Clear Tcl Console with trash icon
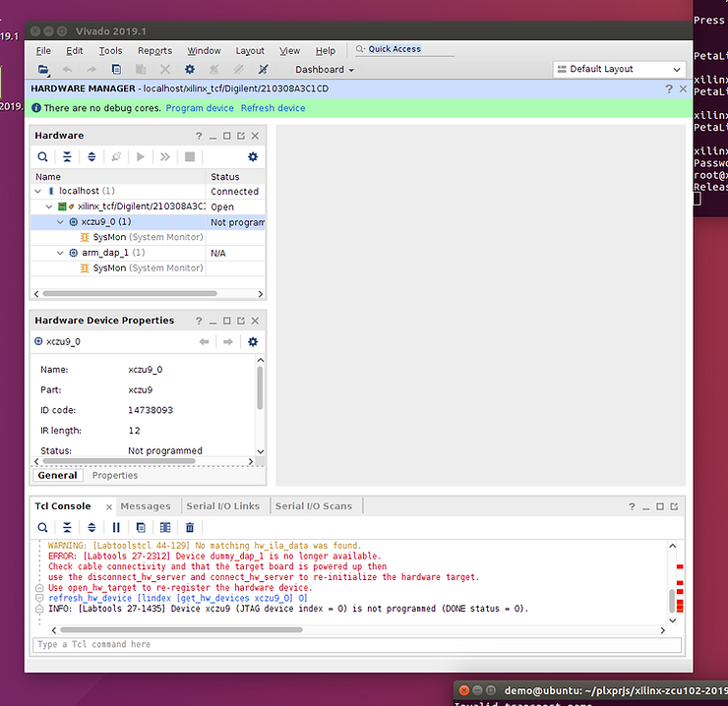728x706 pixels. coord(190,528)
